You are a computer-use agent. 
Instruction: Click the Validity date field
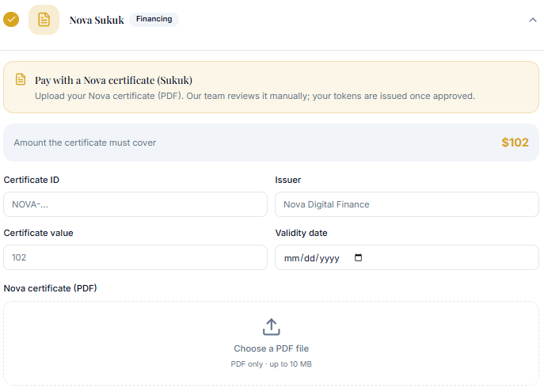point(406,257)
